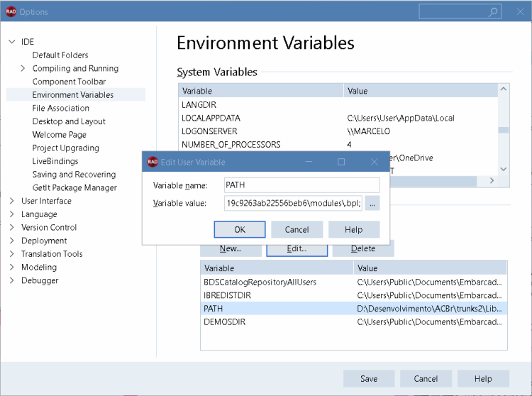Click the RAD logo in Edit User Variable dialog

click(153, 162)
